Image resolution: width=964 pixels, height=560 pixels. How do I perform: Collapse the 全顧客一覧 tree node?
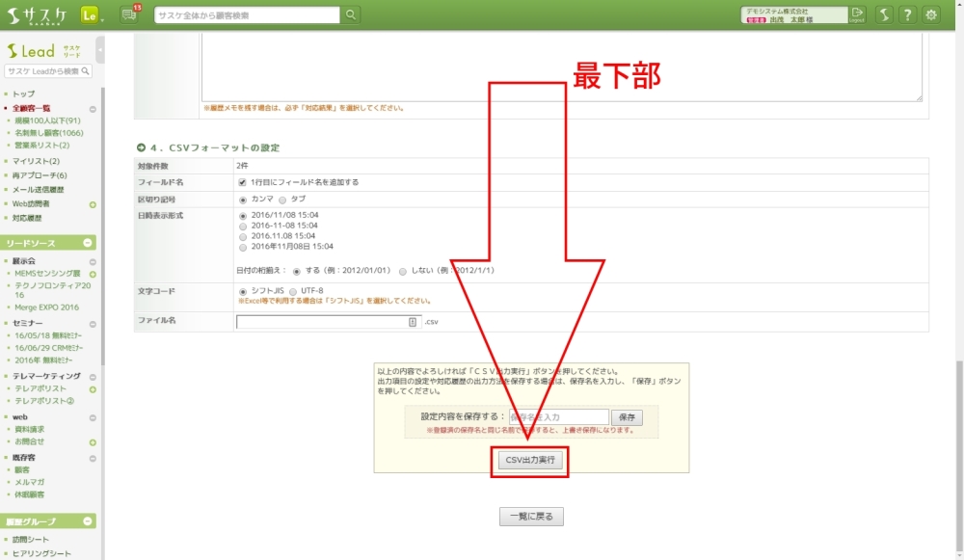[x=93, y=109]
